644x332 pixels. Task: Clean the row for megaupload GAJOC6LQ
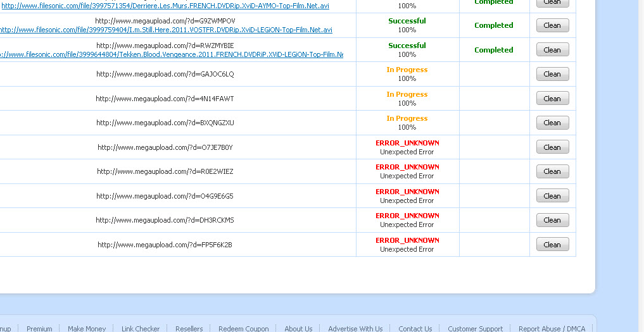click(x=552, y=74)
